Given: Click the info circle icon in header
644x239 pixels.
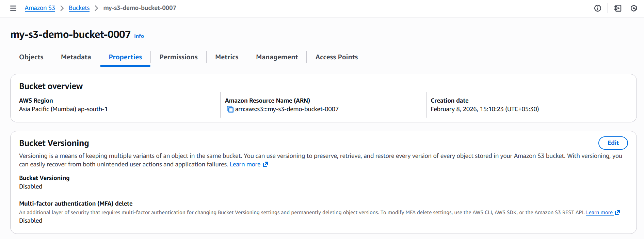Looking at the screenshot, I should coord(598,8).
